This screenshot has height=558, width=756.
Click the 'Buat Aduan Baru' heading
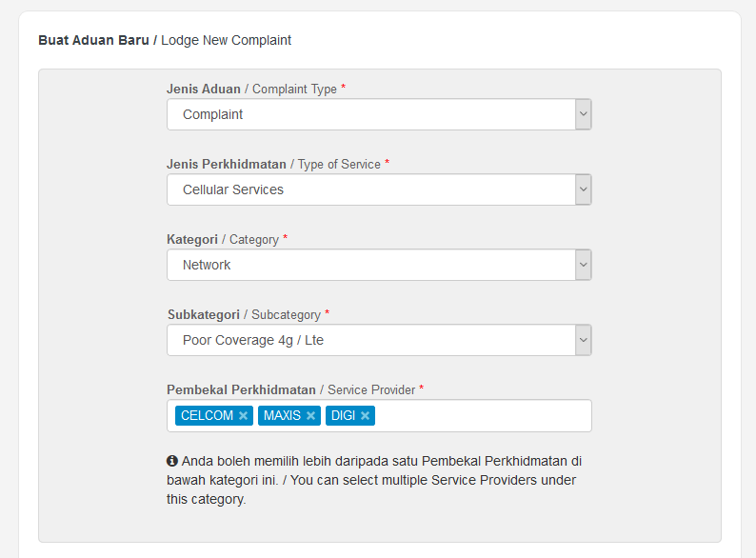pos(93,40)
